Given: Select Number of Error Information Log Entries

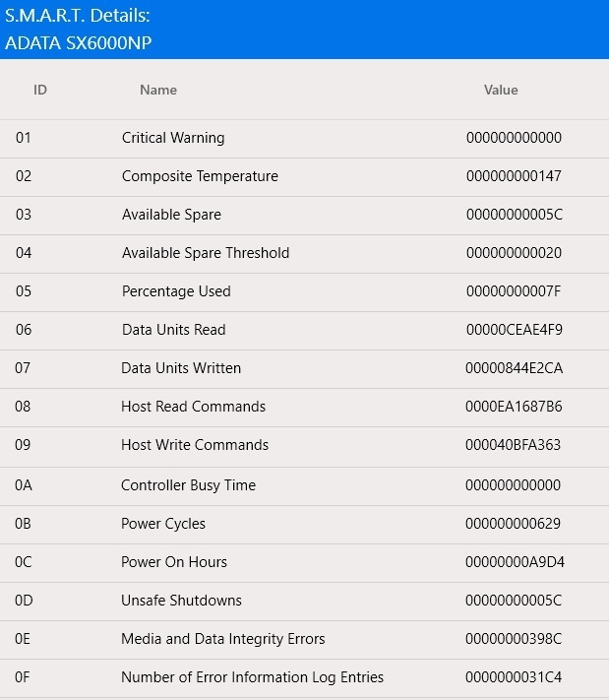Looking at the screenshot, I should click(x=252, y=676).
